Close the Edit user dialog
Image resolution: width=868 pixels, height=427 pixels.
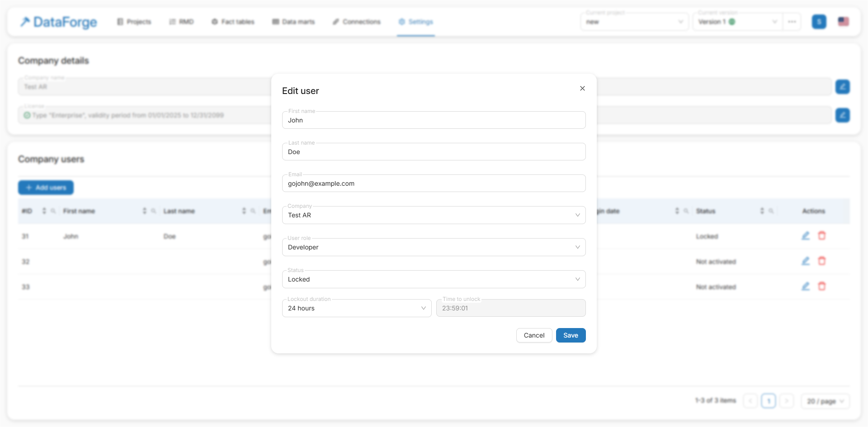tap(582, 89)
